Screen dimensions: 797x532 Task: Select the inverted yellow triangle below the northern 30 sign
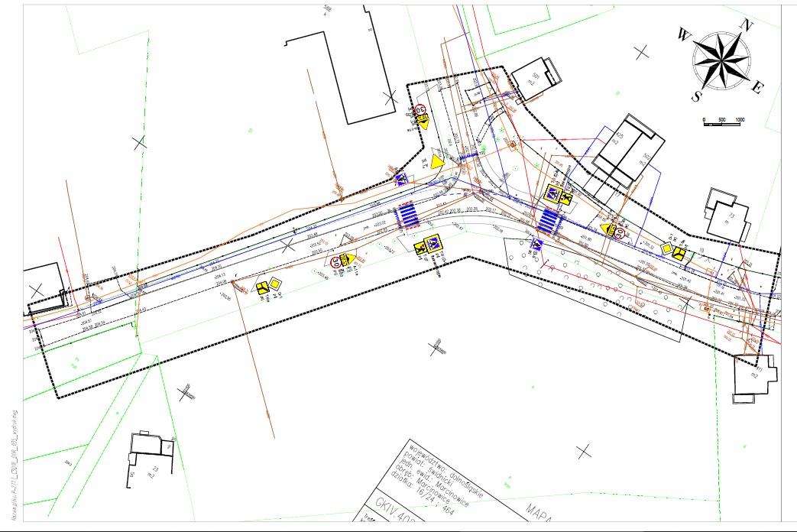pyautogui.click(x=423, y=121)
